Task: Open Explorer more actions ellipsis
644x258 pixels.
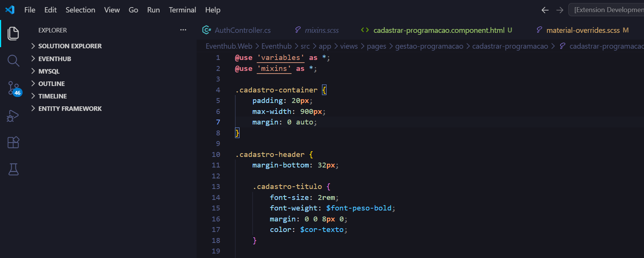Action: point(183,30)
